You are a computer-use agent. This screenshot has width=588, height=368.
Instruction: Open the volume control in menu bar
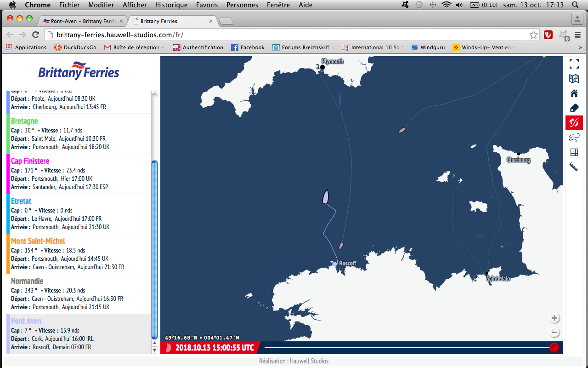460,5
